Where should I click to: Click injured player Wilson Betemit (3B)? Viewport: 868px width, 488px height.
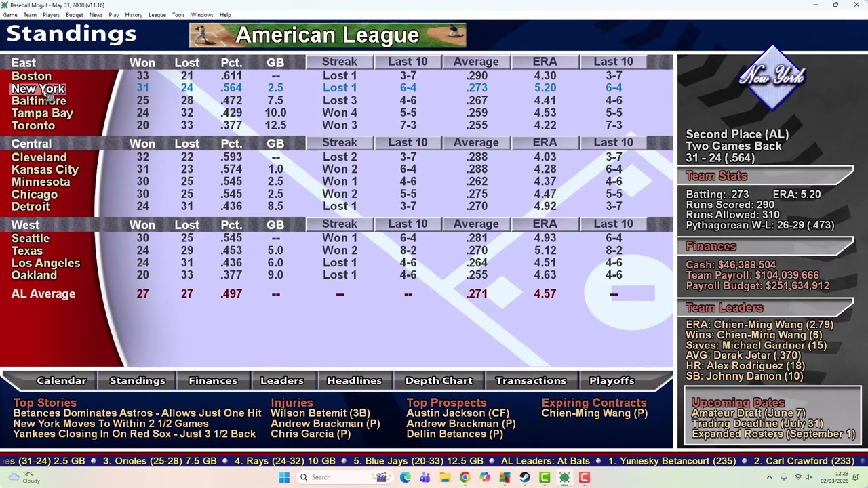click(320, 413)
